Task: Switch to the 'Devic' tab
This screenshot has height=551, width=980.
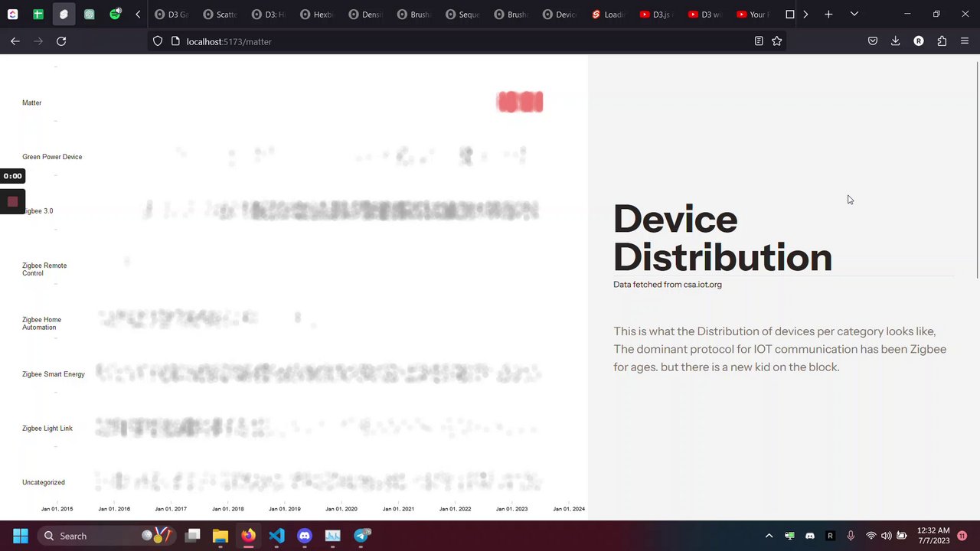Action: pos(560,15)
